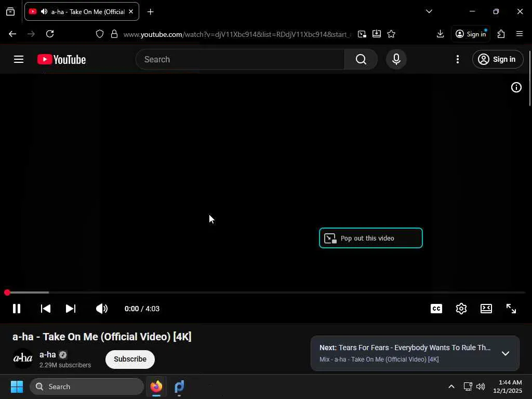The height and width of the screenshot is (399, 532).
Task: Enter full screen mode
Action: coord(511,309)
